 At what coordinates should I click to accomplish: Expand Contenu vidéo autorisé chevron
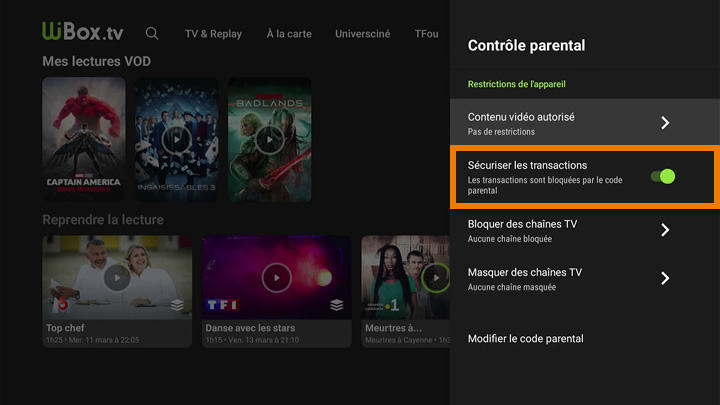665,123
